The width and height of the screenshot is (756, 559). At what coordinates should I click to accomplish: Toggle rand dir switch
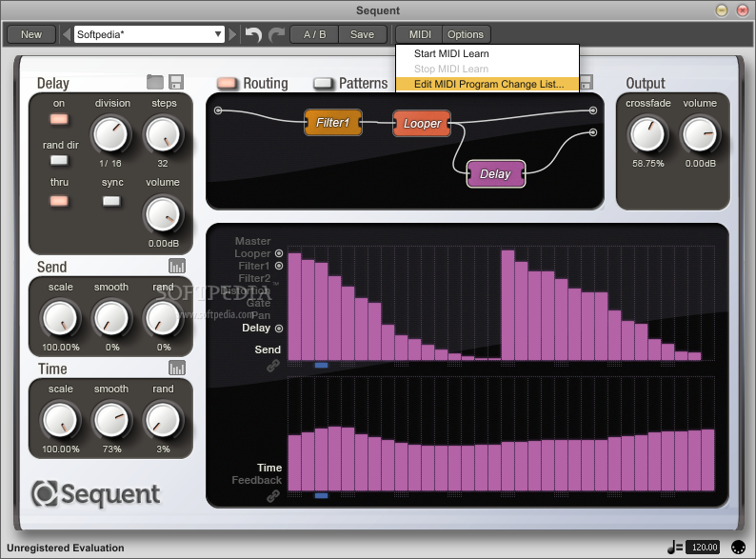click(x=59, y=161)
